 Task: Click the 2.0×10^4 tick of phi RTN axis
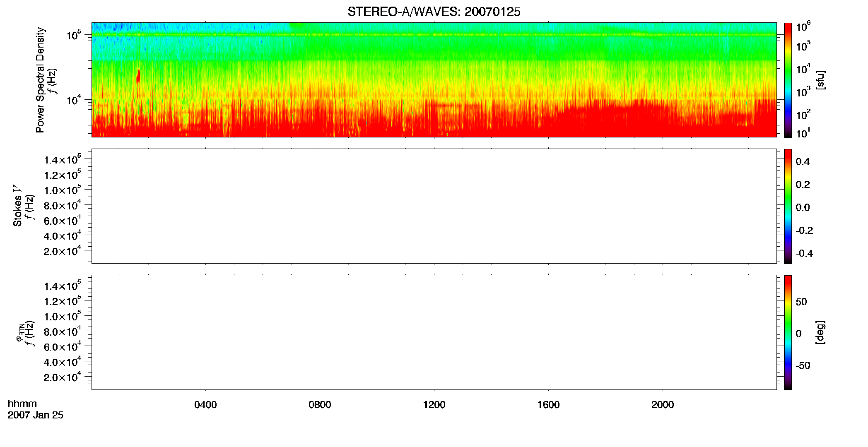(x=63, y=377)
